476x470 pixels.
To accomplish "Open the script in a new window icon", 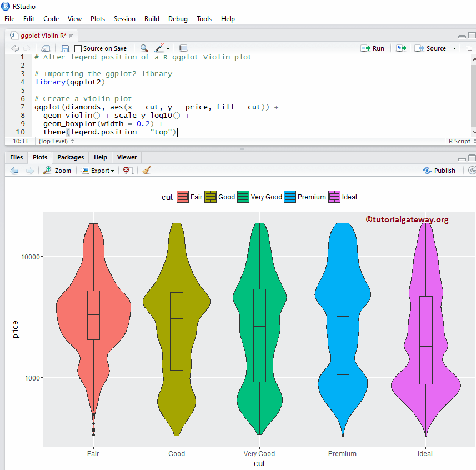I will pyautogui.click(x=45, y=48).
